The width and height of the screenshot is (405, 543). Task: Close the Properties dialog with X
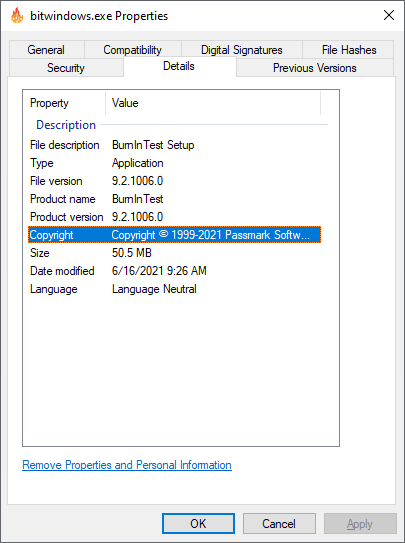tap(389, 15)
